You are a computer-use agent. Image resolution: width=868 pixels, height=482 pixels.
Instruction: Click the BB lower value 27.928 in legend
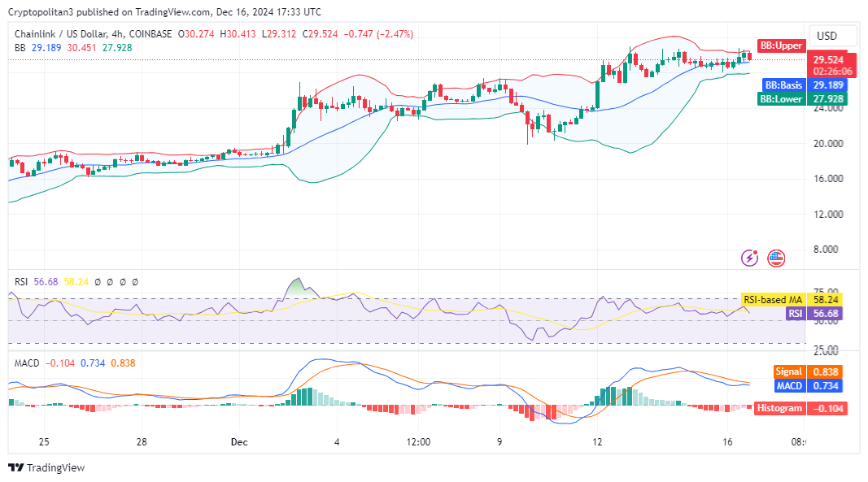tap(117, 48)
